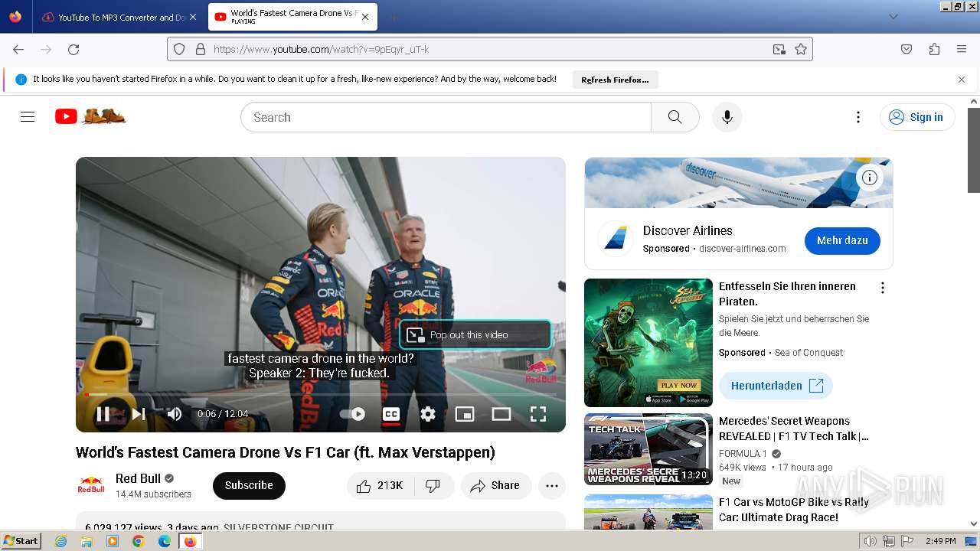Open Edge from taskbar
Image resolution: width=980 pixels, height=551 pixels.
point(165,541)
